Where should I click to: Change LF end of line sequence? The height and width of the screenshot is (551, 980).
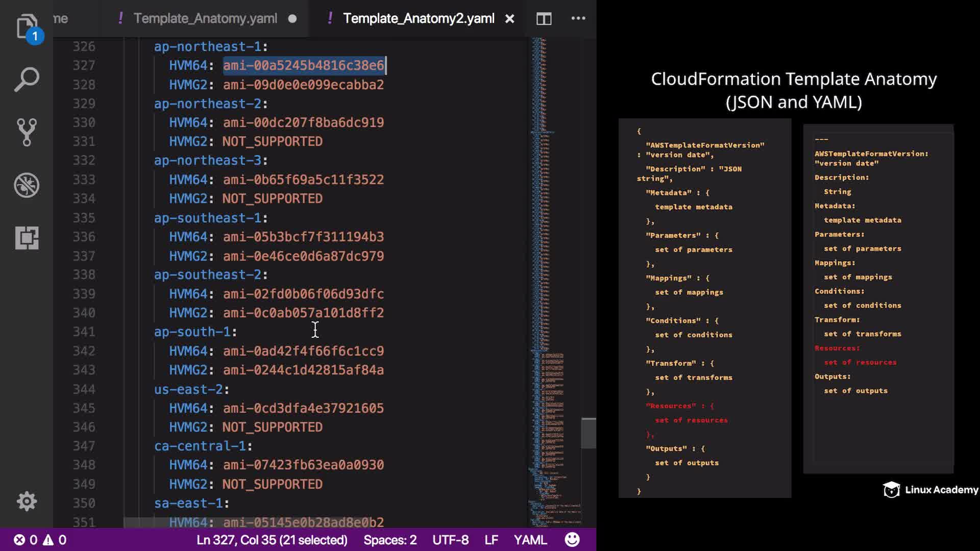pyautogui.click(x=491, y=540)
